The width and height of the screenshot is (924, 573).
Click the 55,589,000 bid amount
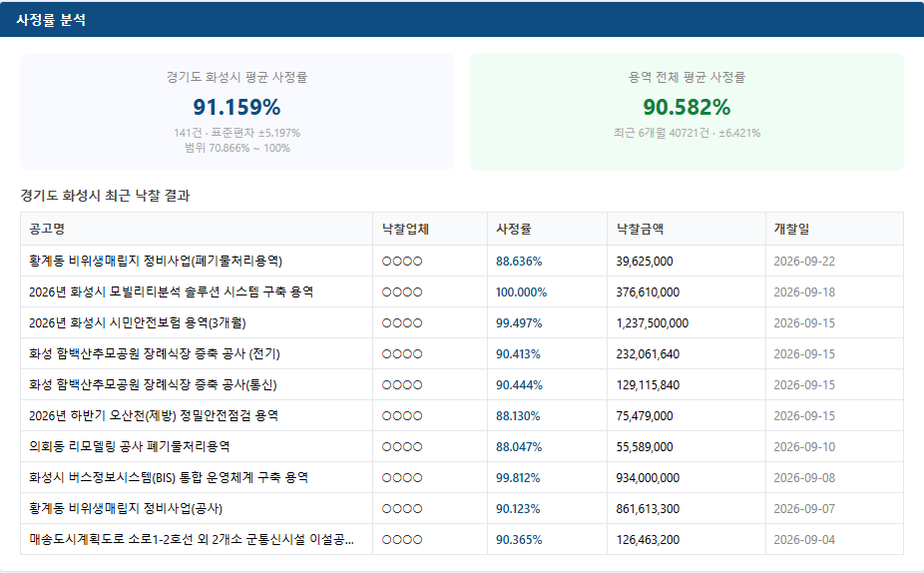(645, 447)
